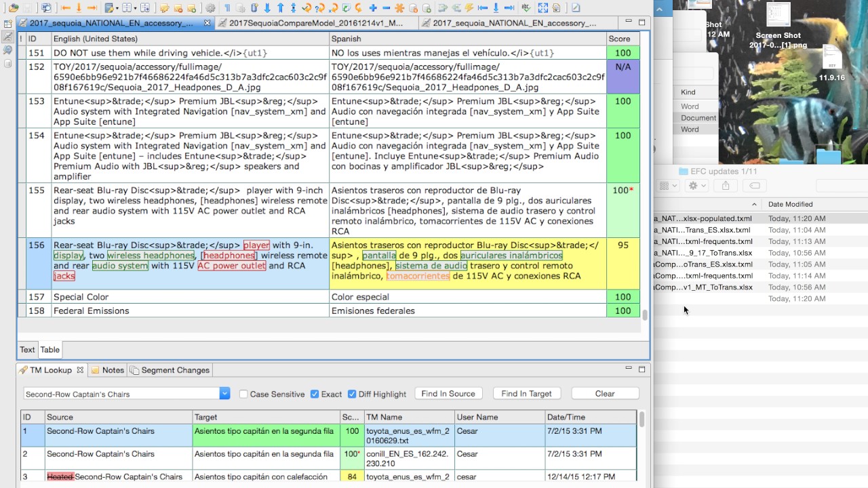Open dropdown arrow beside the document-pencil icon

117,8
